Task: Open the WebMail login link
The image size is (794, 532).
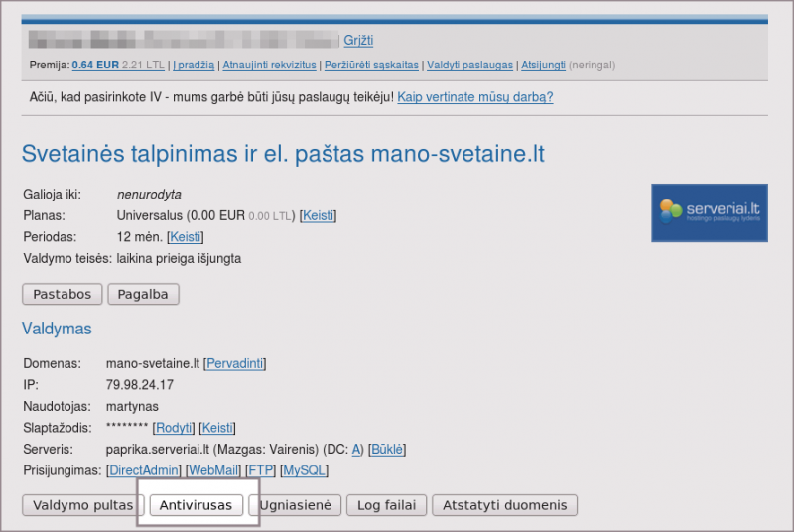Action: click(212, 470)
